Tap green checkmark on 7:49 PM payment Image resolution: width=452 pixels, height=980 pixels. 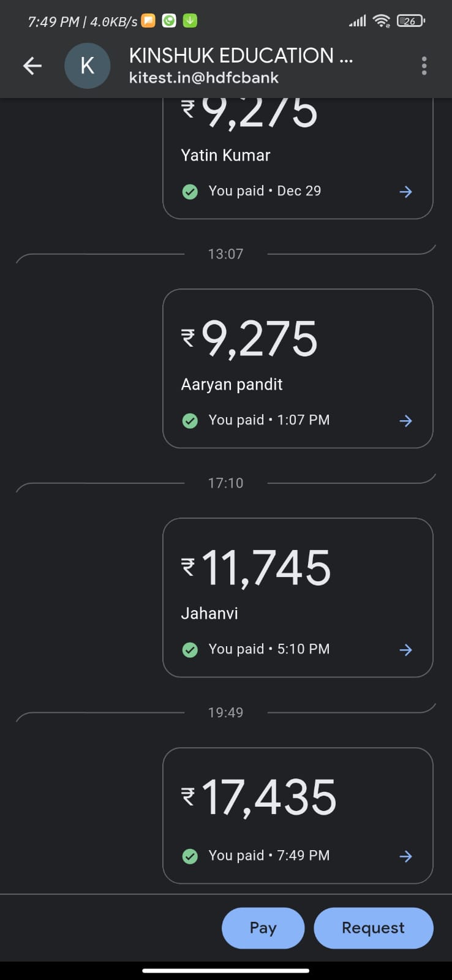click(190, 856)
